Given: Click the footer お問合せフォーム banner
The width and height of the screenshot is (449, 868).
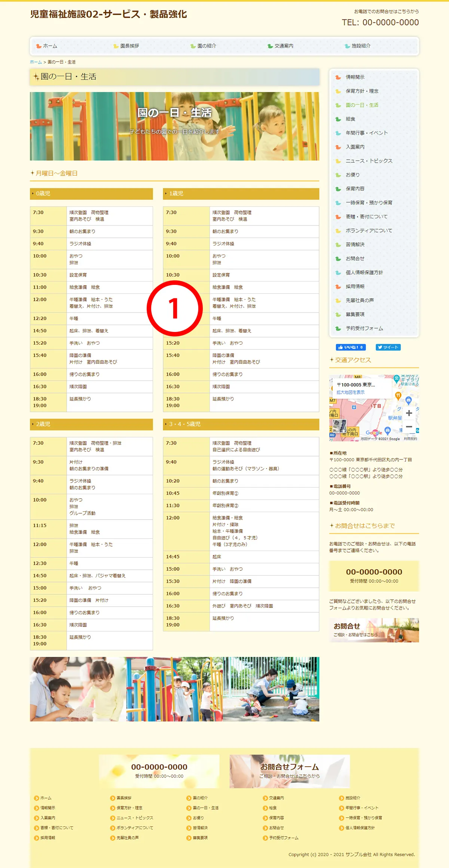Looking at the screenshot, I should pos(290,771).
